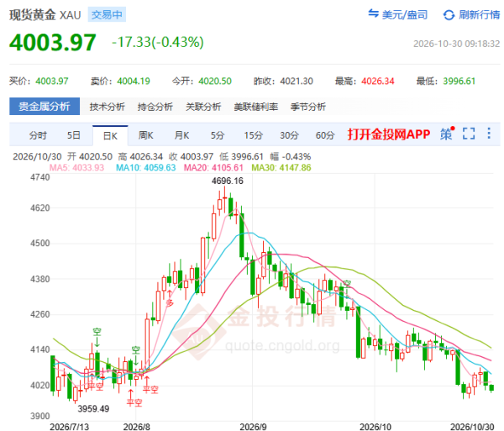This screenshot has height=431, width=504.
Task: Open the 季节分析 tab
Action: point(308,107)
